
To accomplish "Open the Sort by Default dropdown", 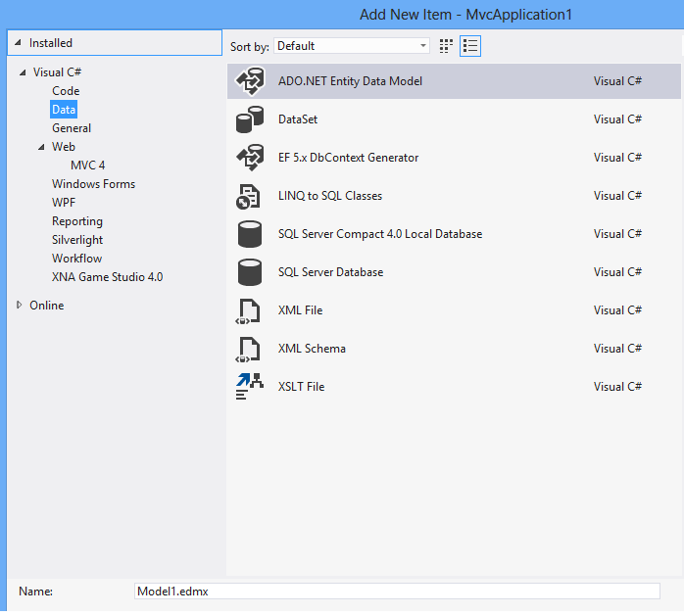I will click(x=352, y=46).
